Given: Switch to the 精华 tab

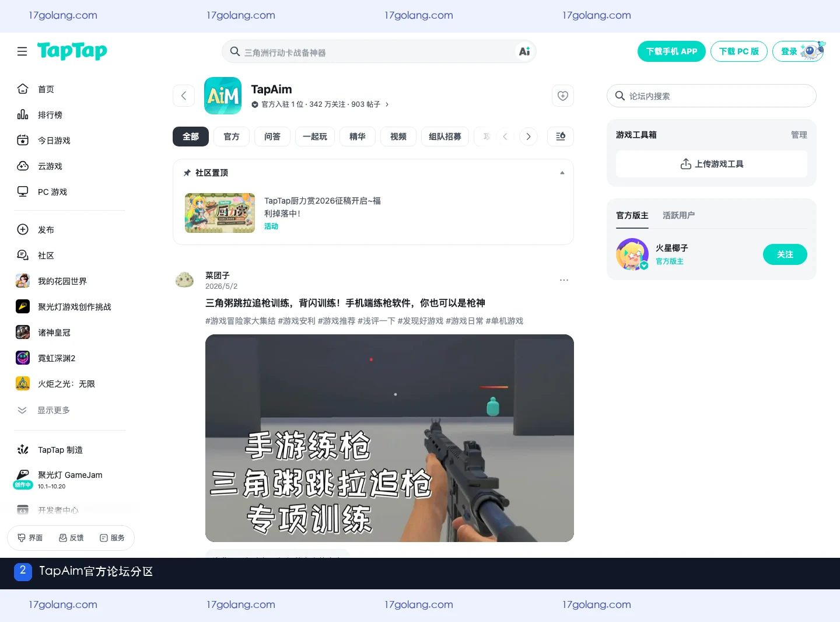Looking at the screenshot, I should 358,137.
